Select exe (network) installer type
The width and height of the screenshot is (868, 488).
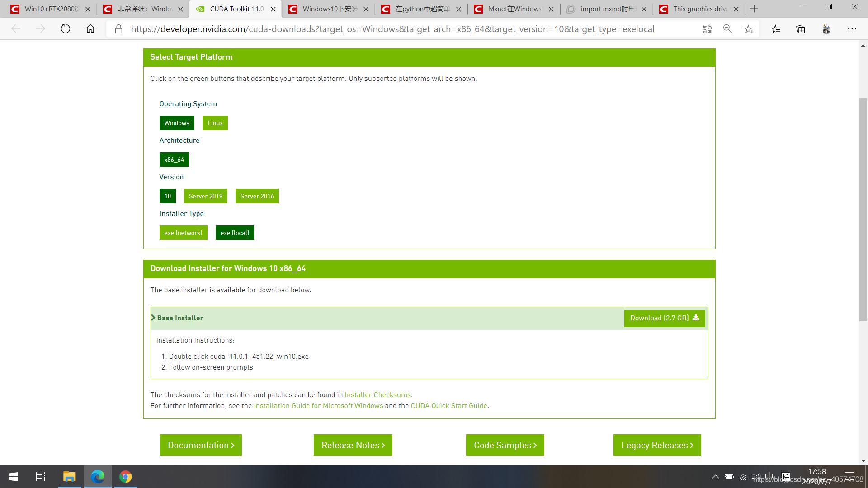pyautogui.click(x=183, y=233)
